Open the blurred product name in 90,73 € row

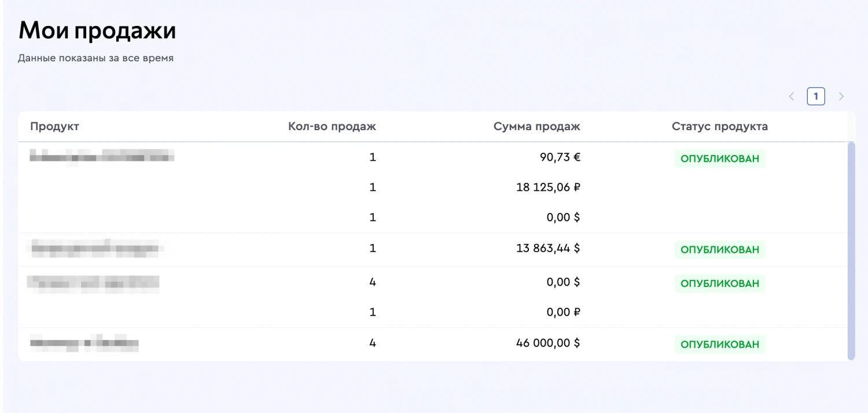tap(102, 156)
